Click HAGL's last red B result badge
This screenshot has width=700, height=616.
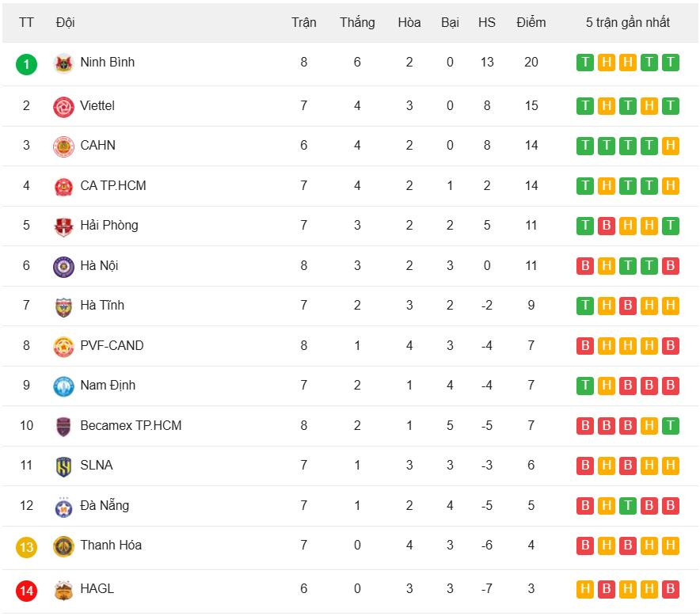pos(671,589)
